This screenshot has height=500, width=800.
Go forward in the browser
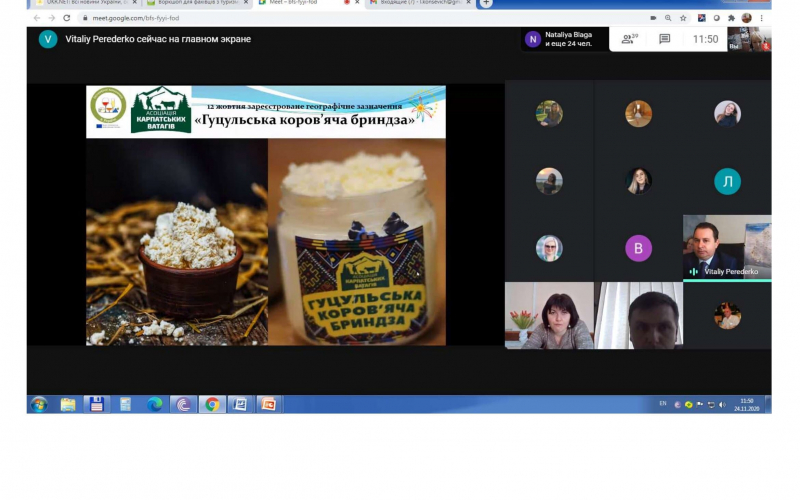point(52,18)
